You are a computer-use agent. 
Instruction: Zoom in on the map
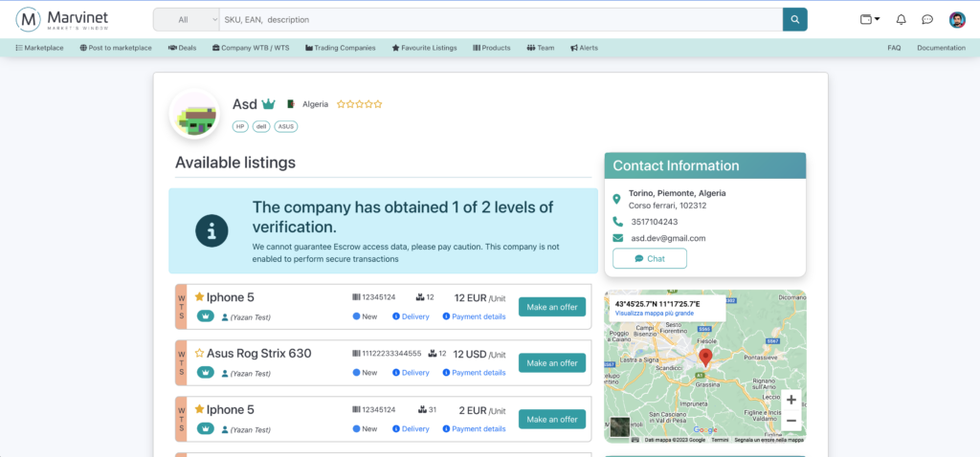(x=791, y=400)
